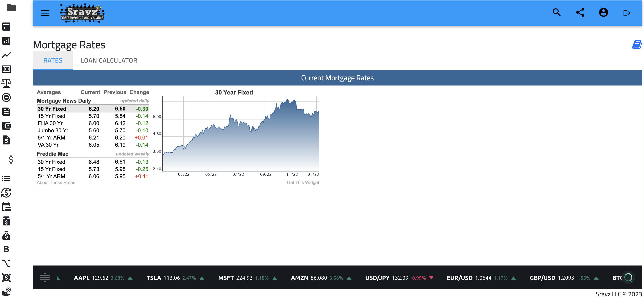644x306 pixels.
Task: Click the currency exchange sidebar icon
Action: pos(6,193)
